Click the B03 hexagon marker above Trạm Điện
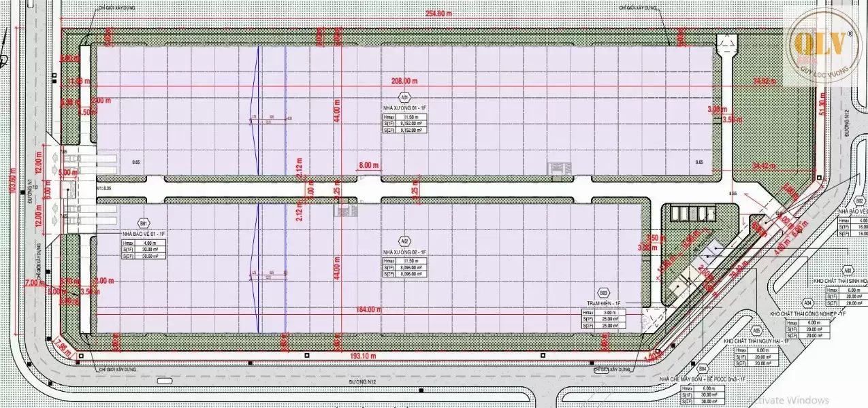The image size is (868, 408). pyautogui.click(x=603, y=293)
